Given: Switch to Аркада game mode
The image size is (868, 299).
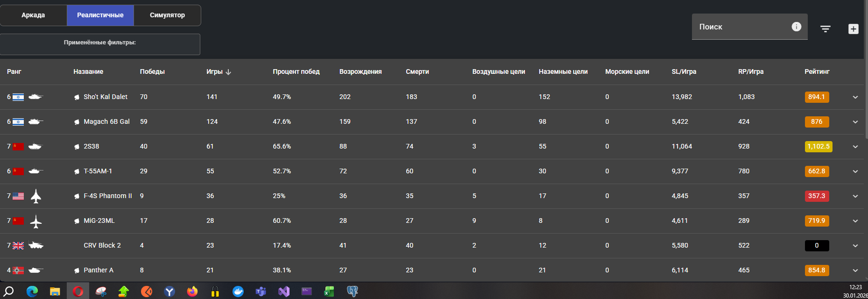Looking at the screenshot, I should 33,15.
